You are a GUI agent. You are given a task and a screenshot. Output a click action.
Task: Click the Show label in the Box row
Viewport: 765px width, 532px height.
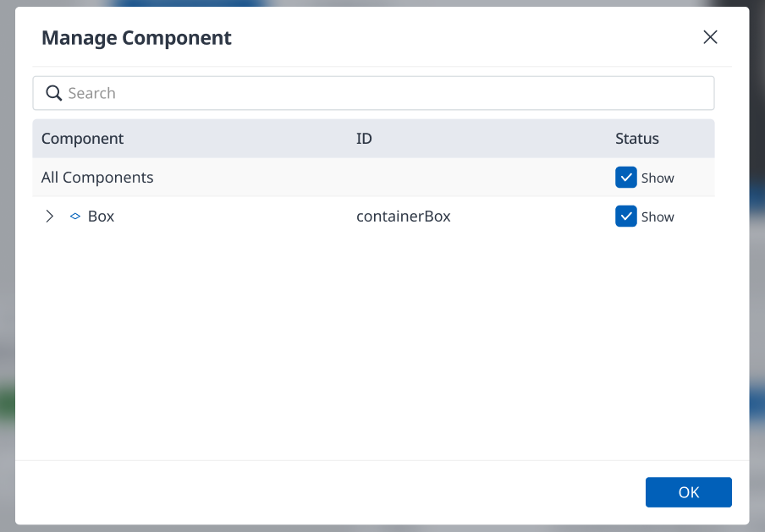coord(658,217)
